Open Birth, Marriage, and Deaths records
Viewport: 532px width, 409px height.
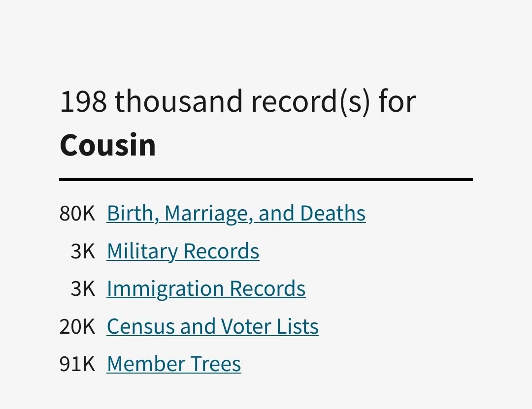click(x=236, y=214)
